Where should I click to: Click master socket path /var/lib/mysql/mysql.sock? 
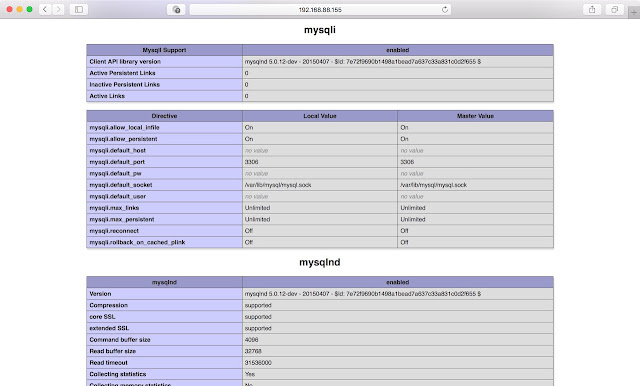pyautogui.click(x=433, y=185)
